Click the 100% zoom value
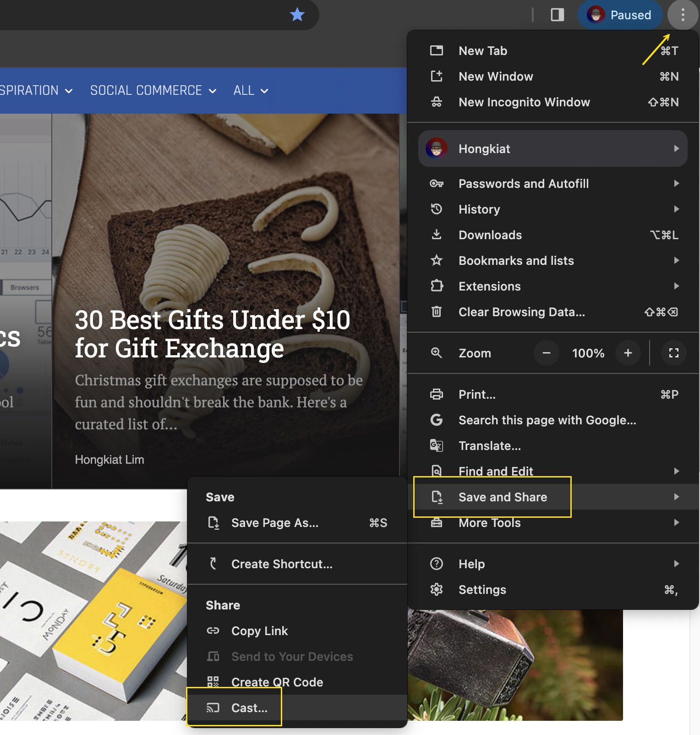 tap(588, 353)
